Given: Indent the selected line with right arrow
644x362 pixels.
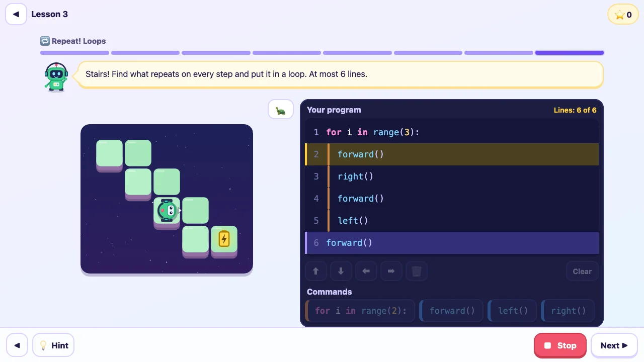Looking at the screenshot, I should click(391, 271).
